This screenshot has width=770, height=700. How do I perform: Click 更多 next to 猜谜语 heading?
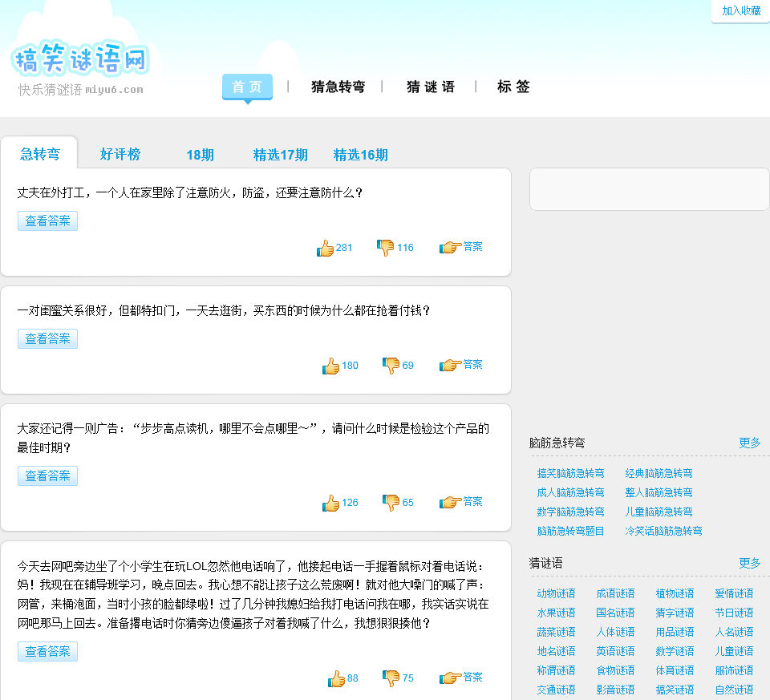[749, 563]
